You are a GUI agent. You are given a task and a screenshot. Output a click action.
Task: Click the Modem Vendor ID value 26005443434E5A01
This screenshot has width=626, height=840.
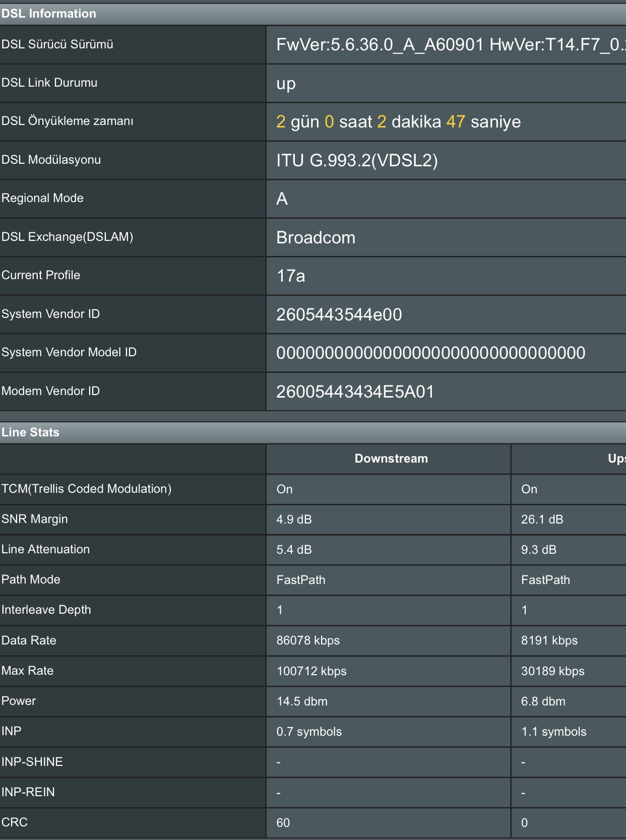coord(355,392)
